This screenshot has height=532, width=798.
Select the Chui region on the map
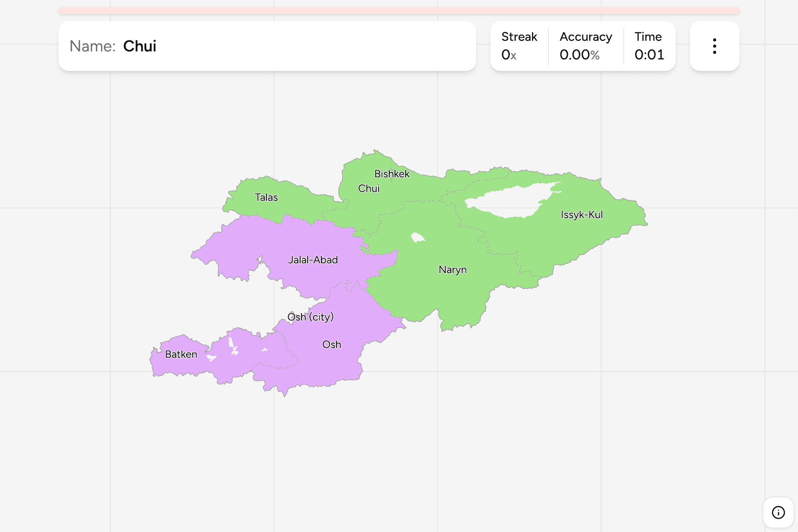pos(369,188)
